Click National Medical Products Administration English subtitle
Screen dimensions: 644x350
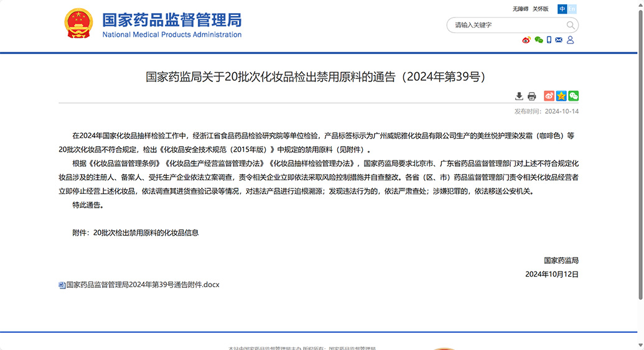(x=172, y=34)
